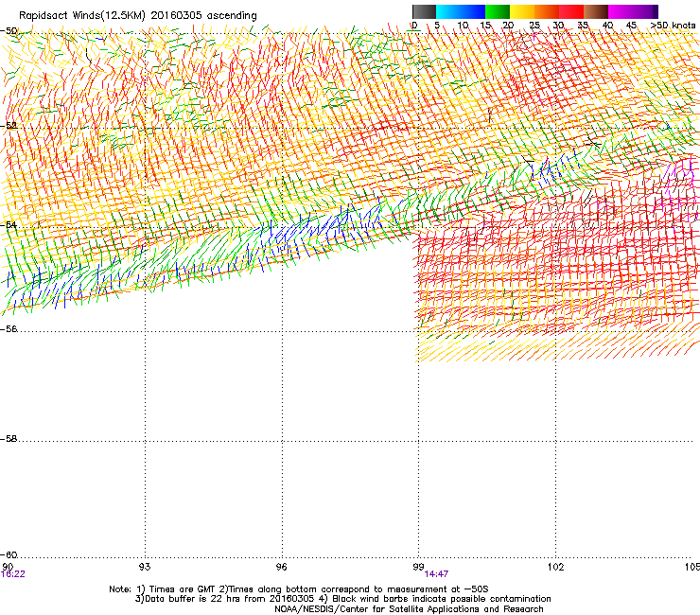Screen dimensions: 700x615
Task: Click the legend label '35'
Action: point(583,26)
